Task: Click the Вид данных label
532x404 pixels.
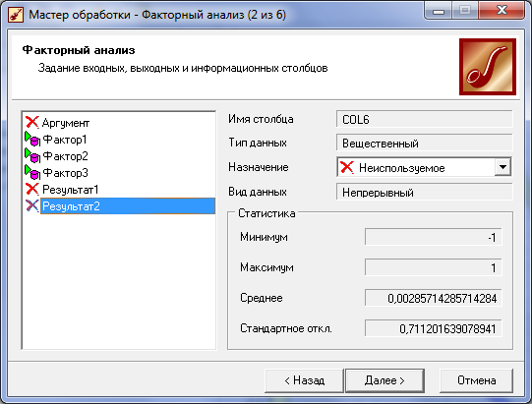Action: point(258,192)
